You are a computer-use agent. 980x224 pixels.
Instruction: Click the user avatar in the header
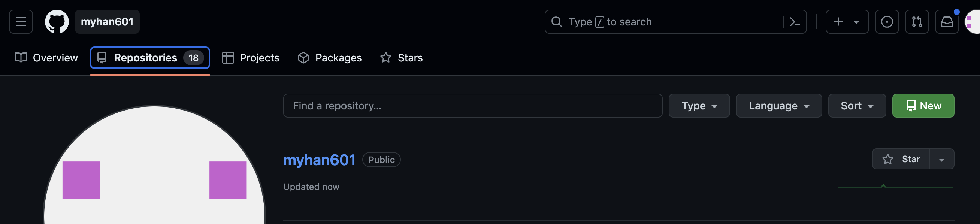(x=973, y=22)
